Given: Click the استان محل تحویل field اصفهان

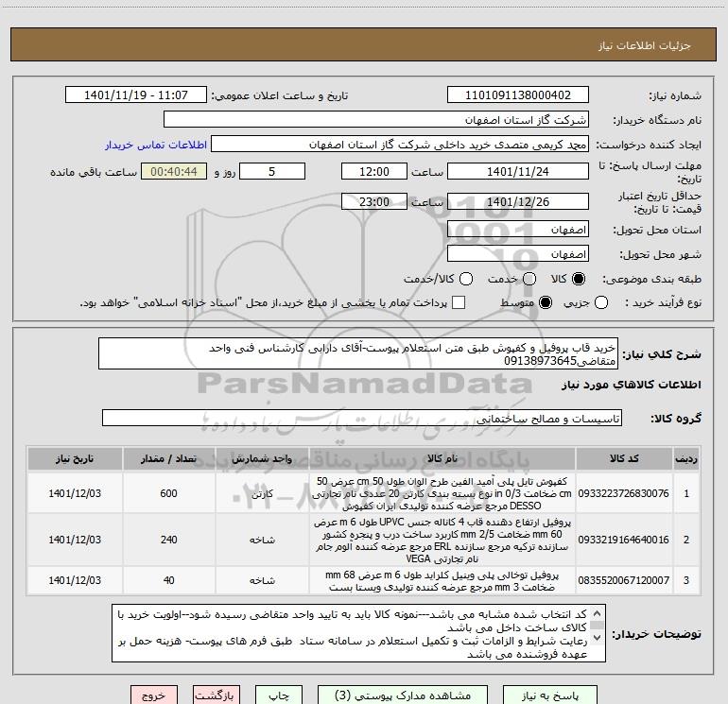Looking at the screenshot, I should (518, 230).
